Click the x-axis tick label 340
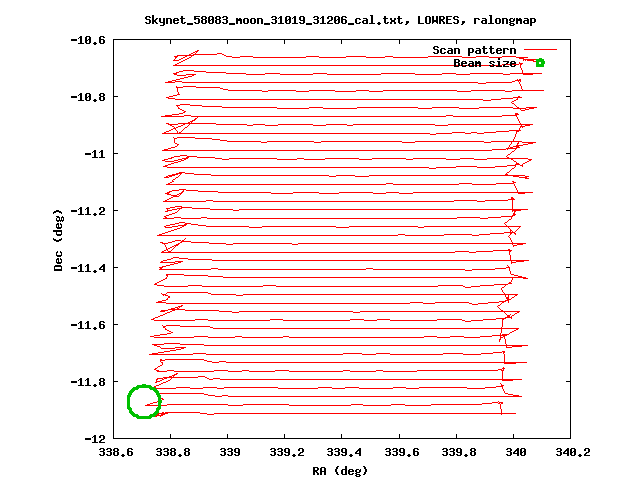This screenshot has height=480, width=640. [516, 452]
